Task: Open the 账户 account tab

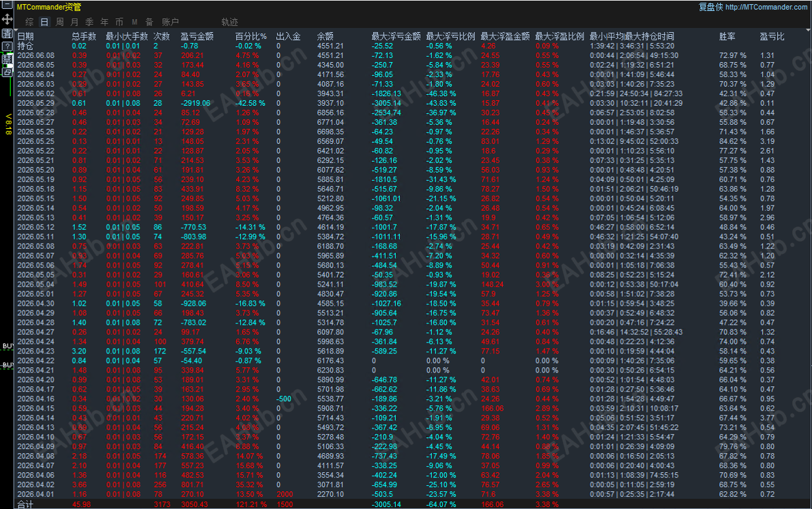Action: click(171, 22)
